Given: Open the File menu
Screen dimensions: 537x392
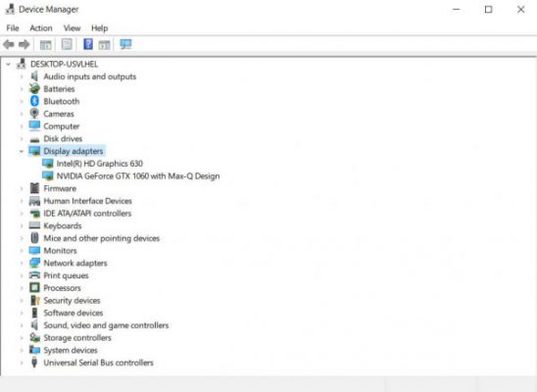Looking at the screenshot, I should point(13,28).
